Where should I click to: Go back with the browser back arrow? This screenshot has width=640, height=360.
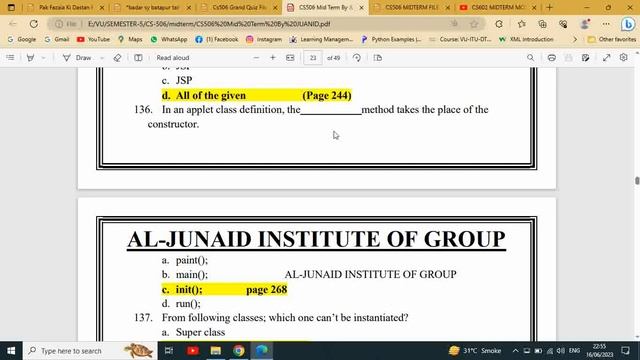[x=13, y=24]
